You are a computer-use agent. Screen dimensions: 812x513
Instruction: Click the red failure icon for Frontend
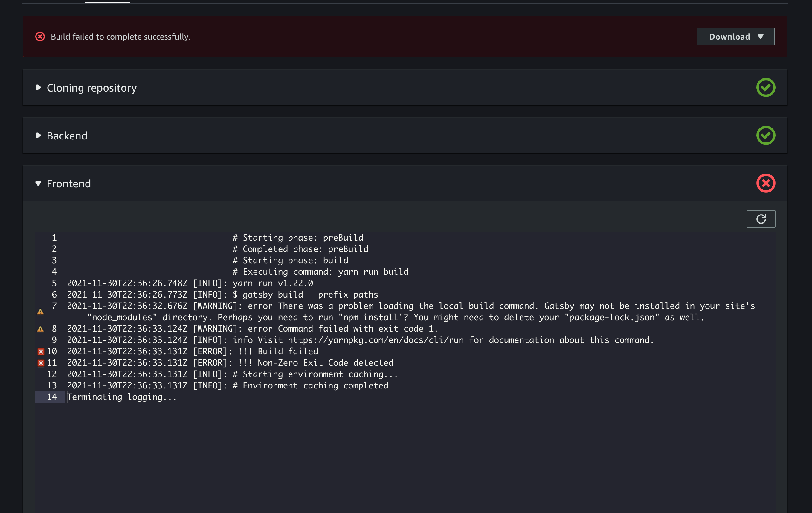click(x=766, y=183)
